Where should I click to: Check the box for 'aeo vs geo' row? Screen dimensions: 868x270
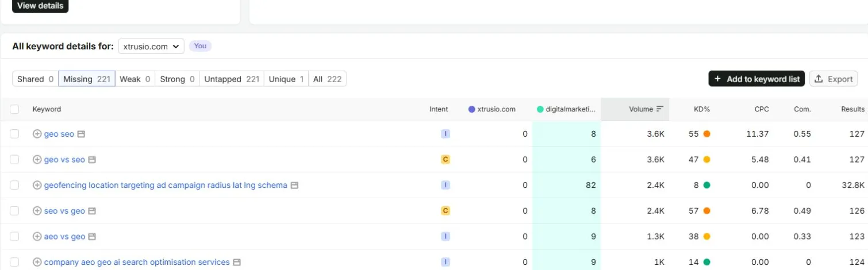click(14, 237)
